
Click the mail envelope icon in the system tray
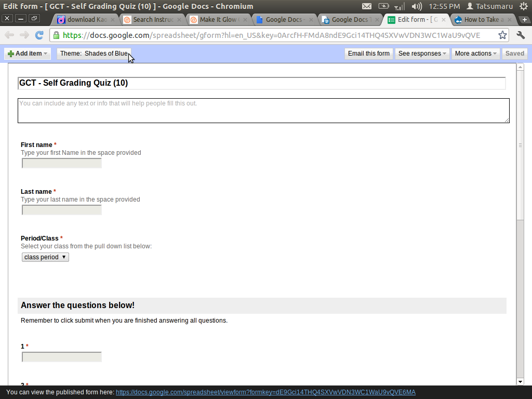point(367,6)
